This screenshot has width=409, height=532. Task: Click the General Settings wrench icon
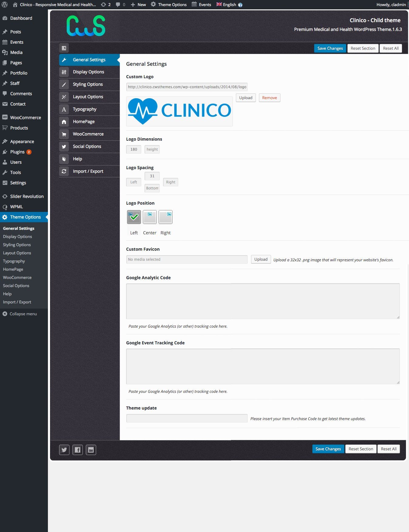point(64,60)
